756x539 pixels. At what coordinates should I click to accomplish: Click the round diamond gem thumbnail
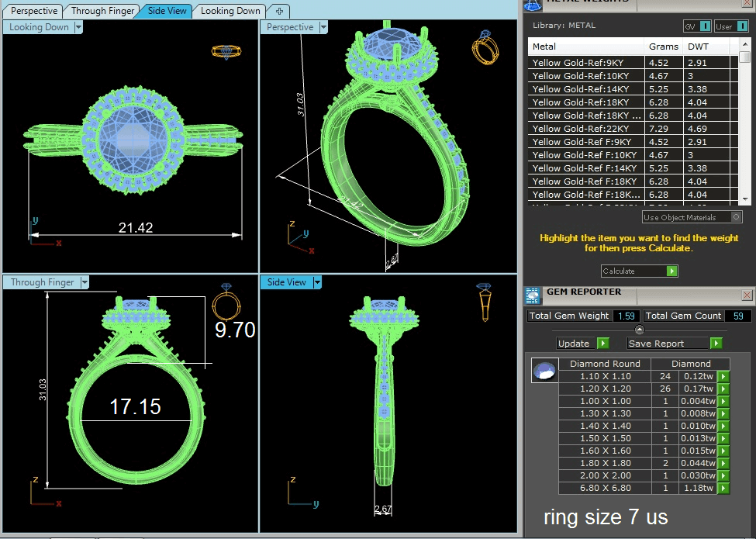(x=544, y=371)
